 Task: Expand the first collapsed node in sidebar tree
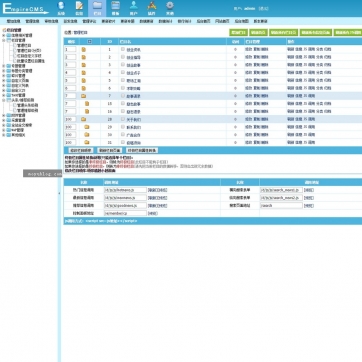pyautogui.click(x=4, y=35)
